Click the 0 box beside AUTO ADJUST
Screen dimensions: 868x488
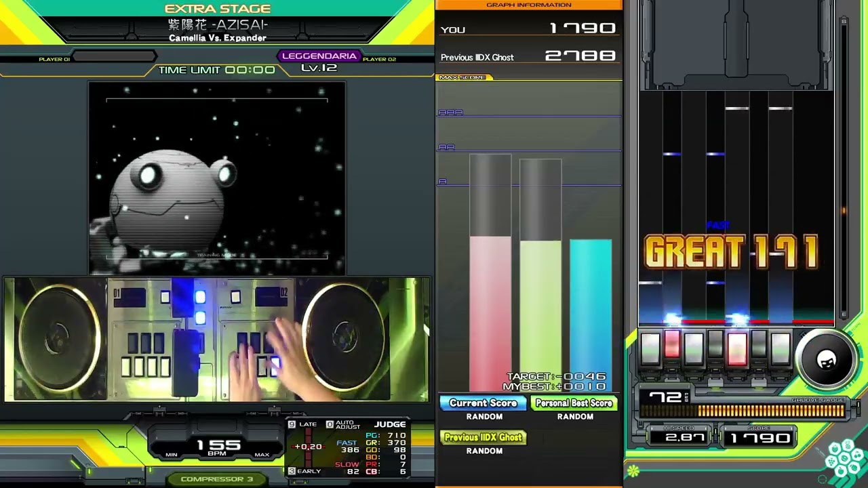330,424
